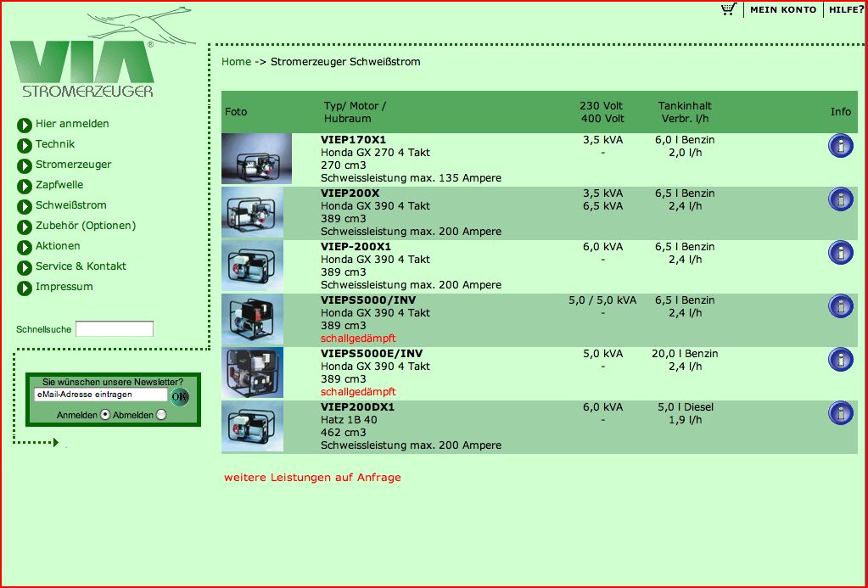The image size is (868, 588).
Task: Go to Schweißstrom in sidebar
Action: click(71, 205)
